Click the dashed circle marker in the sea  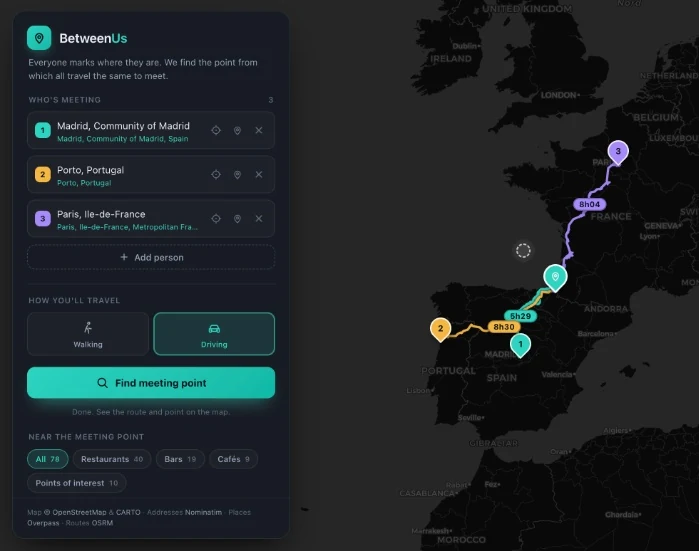(x=523, y=251)
